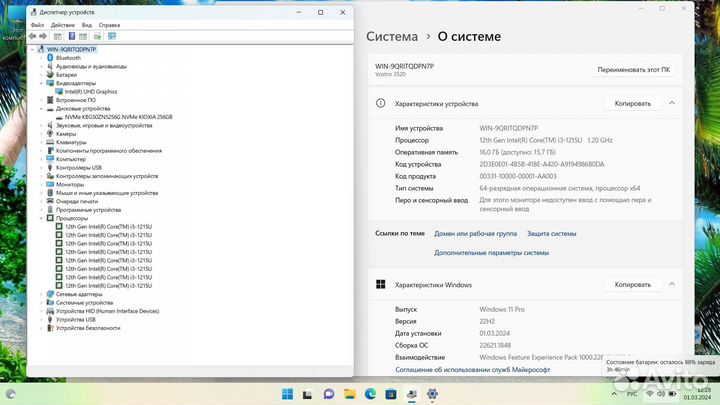Select the Компьютер tree row
The width and height of the screenshot is (720, 405).
(71, 159)
